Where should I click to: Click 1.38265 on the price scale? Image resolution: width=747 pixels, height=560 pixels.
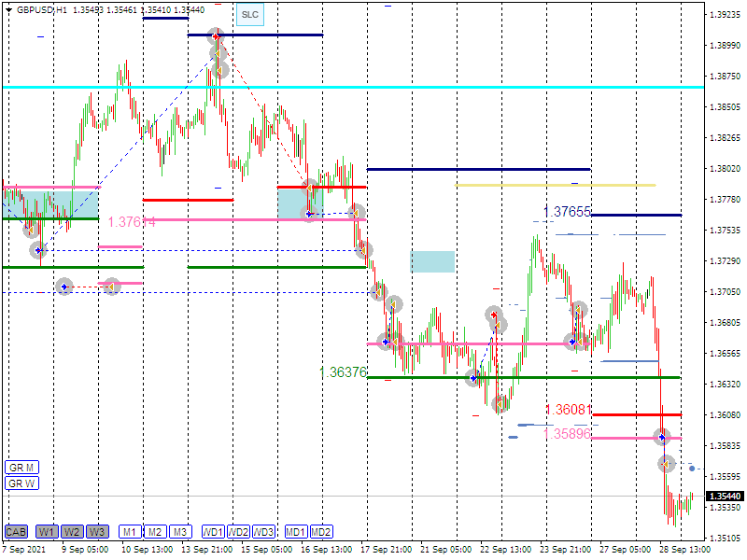pyautogui.click(x=726, y=138)
